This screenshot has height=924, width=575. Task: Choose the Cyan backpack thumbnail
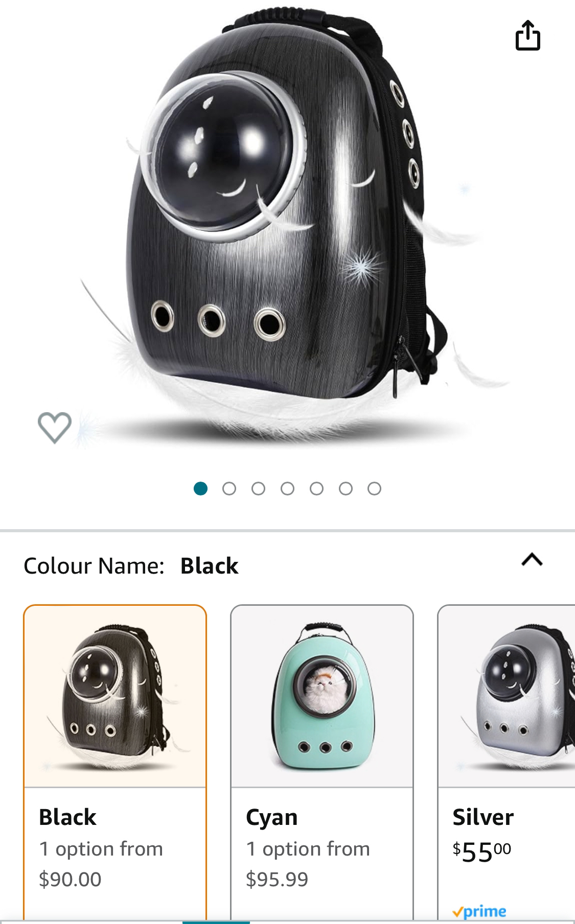pos(322,697)
